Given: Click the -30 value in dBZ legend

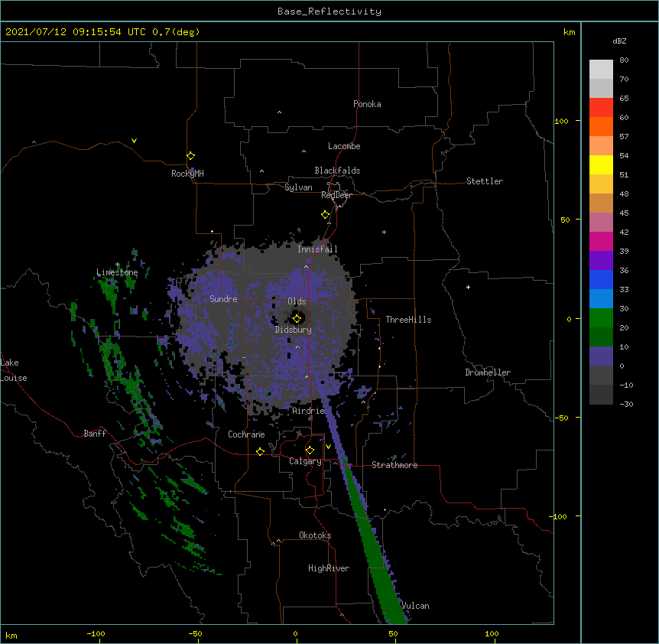Looking at the screenshot, I should 626,404.
